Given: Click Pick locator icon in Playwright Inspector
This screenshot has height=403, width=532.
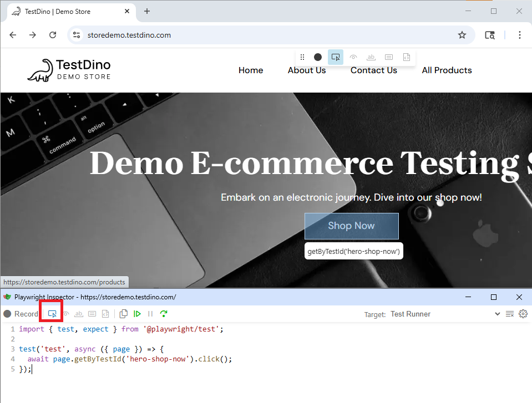Looking at the screenshot, I should [53, 314].
